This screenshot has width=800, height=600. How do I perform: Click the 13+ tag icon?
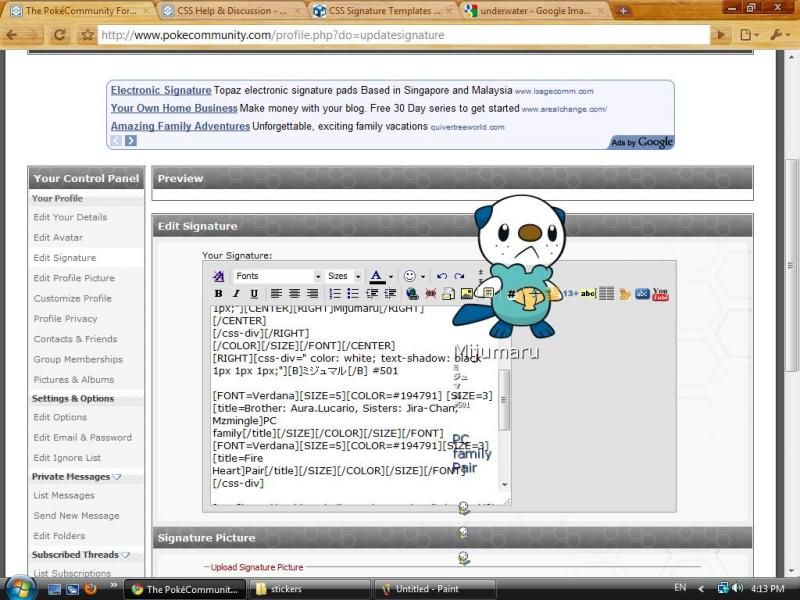click(x=570, y=294)
